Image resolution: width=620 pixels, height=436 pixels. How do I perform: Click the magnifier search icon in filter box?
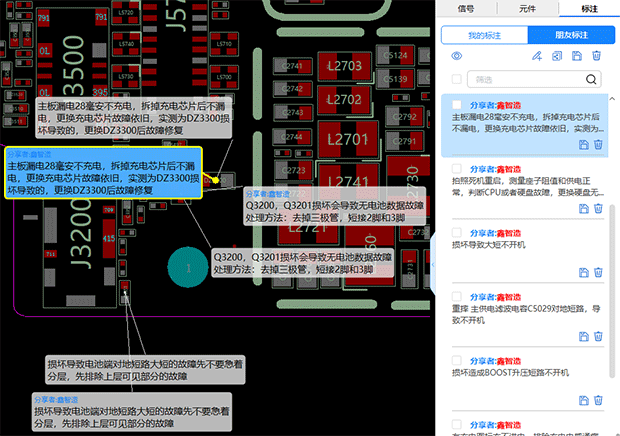591,79
